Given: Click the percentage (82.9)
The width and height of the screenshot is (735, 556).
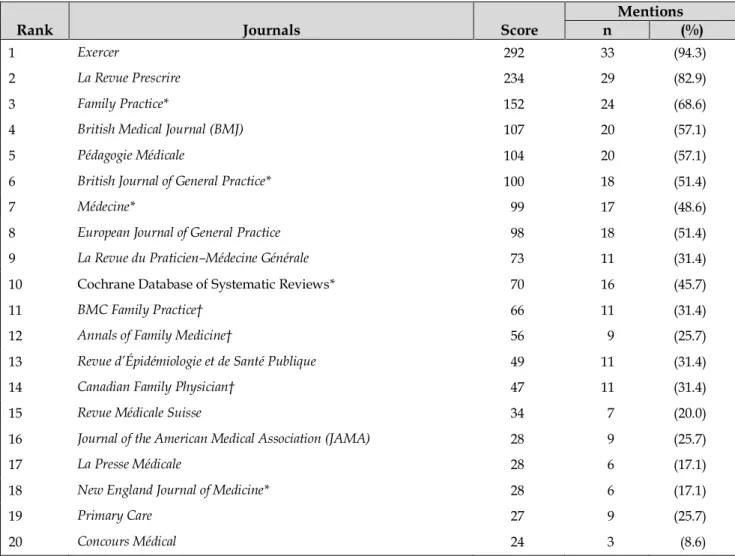Looking at the screenshot, I should [690, 78].
